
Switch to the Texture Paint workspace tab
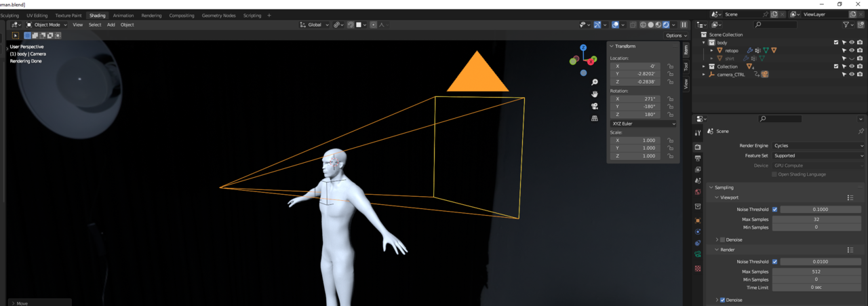(68, 15)
